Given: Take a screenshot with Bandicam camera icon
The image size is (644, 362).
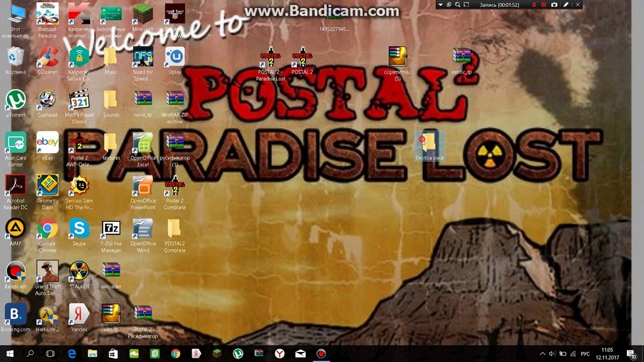Looking at the screenshot, I should click(554, 5).
